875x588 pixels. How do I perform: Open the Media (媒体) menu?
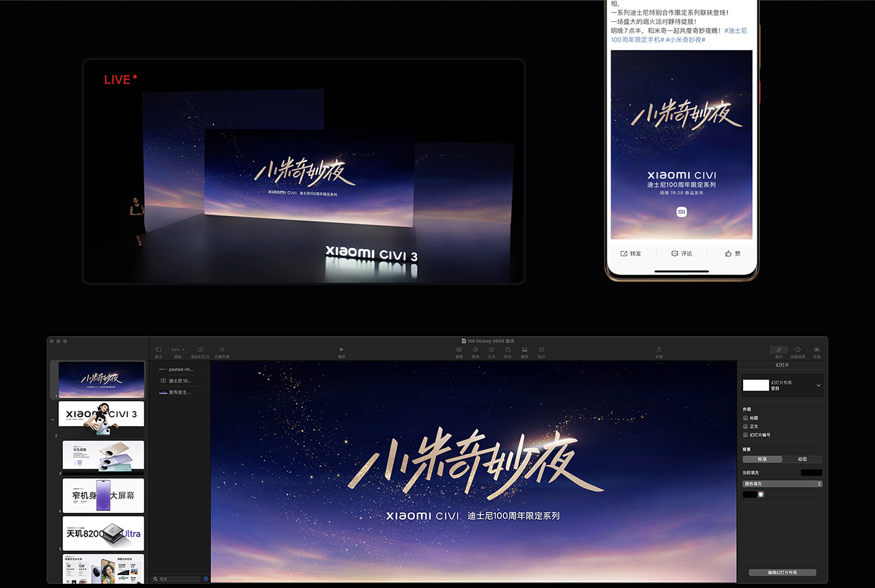coord(524,352)
